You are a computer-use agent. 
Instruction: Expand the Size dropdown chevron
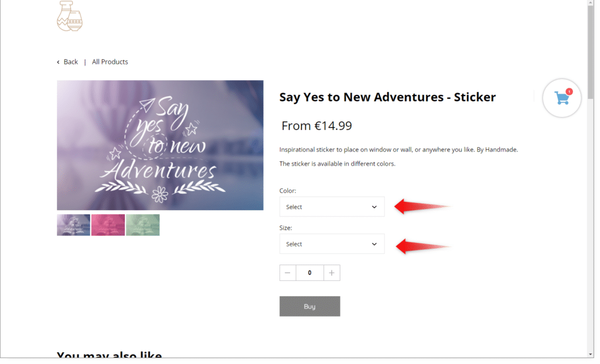point(374,244)
